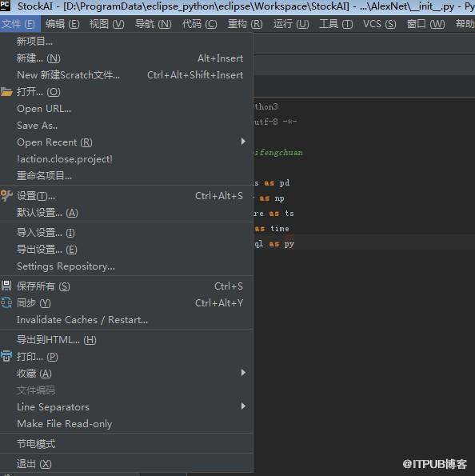Click the sync arrows icon beside 同步
This screenshot has height=476, width=475.
(x=6, y=302)
